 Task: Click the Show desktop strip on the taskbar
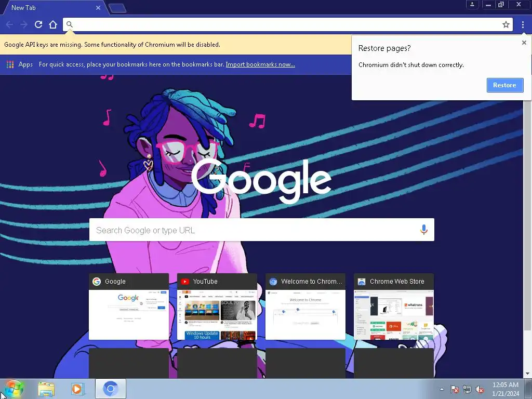(x=528, y=389)
